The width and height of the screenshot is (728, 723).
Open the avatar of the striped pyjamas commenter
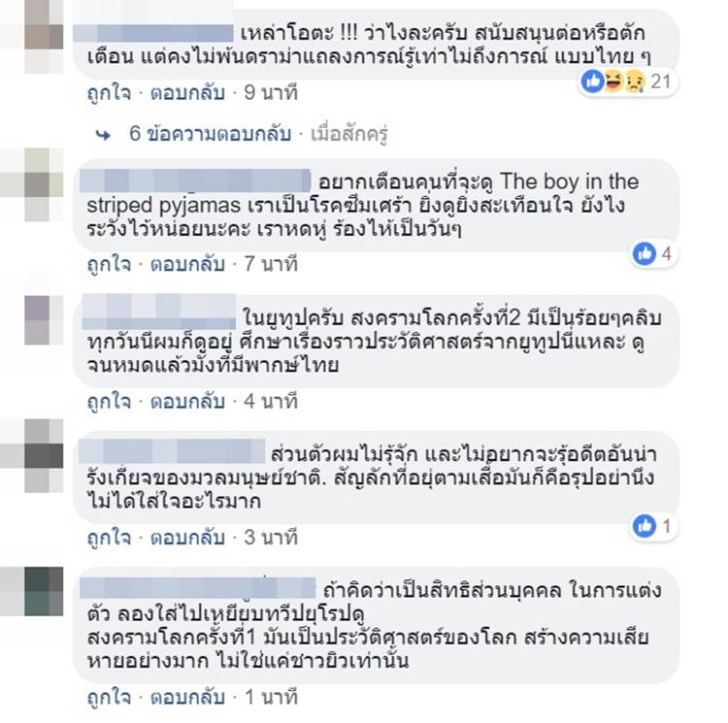point(44,184)
